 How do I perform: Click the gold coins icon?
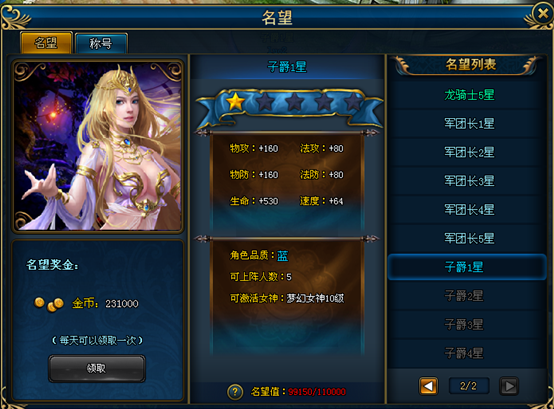click(49, 304)
